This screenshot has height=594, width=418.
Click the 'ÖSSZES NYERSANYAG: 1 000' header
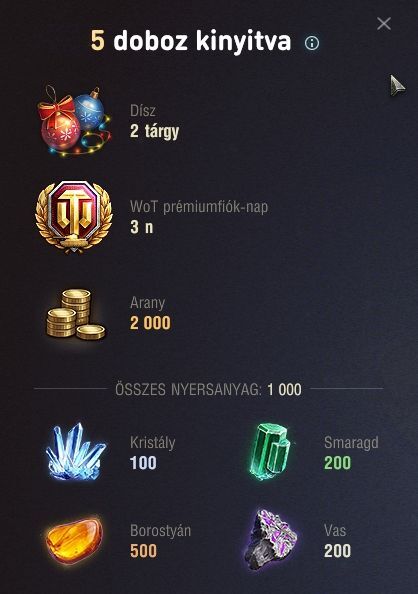(208, 389)
